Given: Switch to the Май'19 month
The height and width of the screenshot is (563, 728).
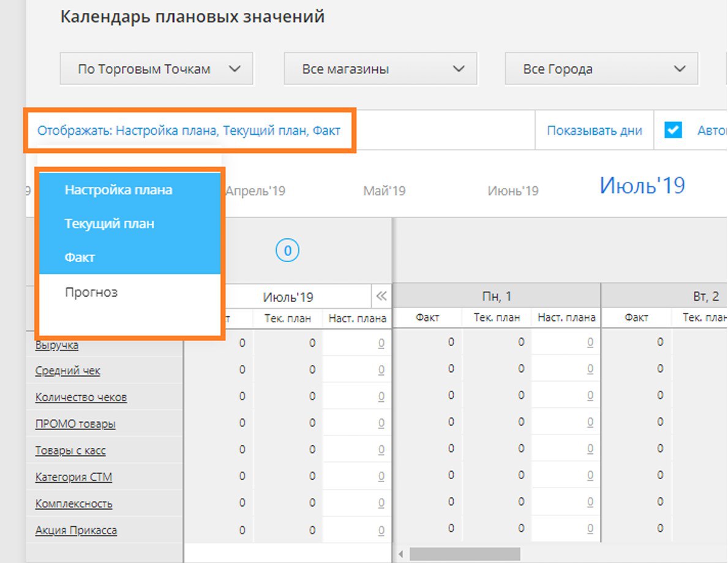Looking at the screenshot, I should click(x=384, y=191).
